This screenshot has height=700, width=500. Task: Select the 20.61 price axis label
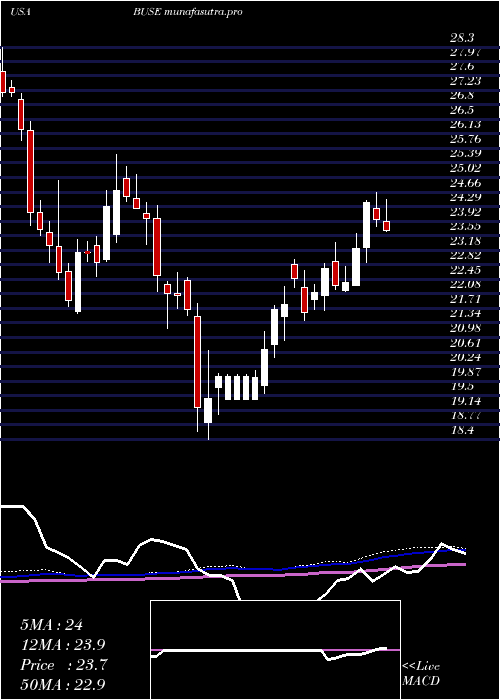pos(466,343)
